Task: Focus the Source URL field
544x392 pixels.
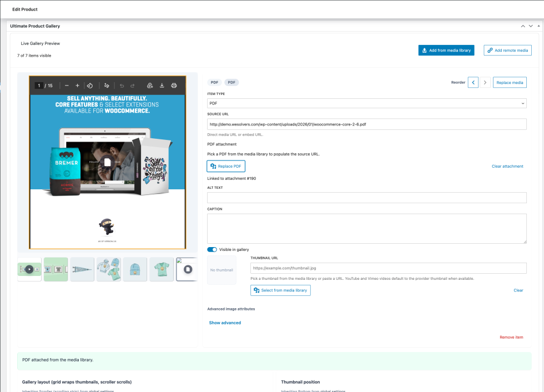Action: click(367, 124)
